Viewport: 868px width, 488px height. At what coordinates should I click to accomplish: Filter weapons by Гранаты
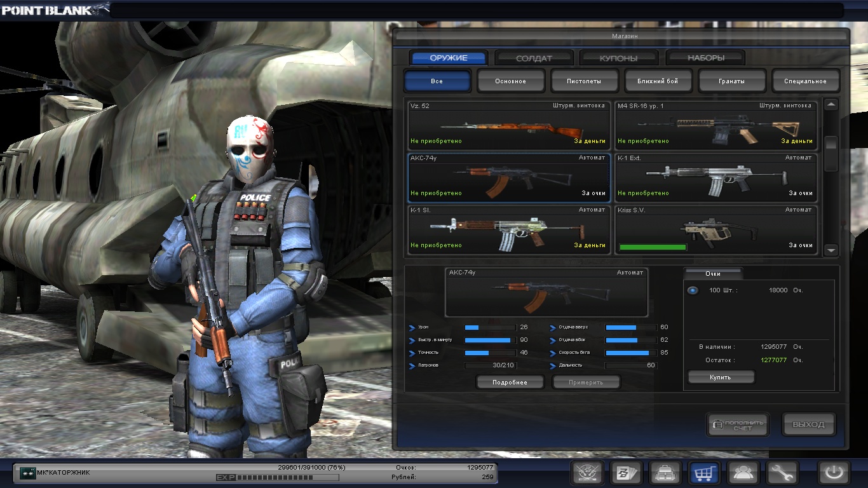[x=732, y=81]
